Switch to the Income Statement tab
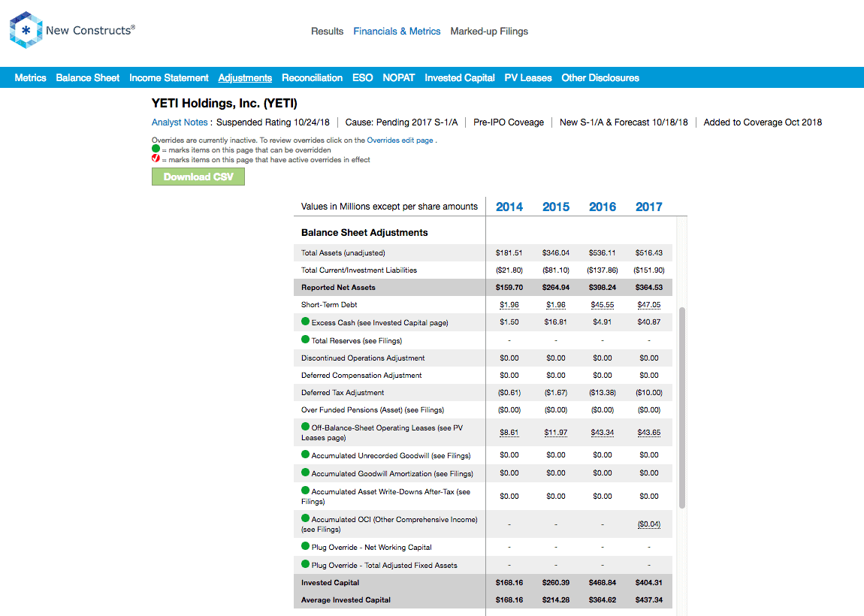This screenshot has width=864, height=616. 168,77
